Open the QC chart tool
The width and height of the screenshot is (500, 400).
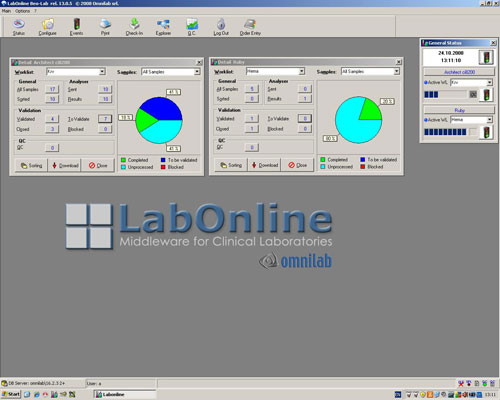pos(192,27)
